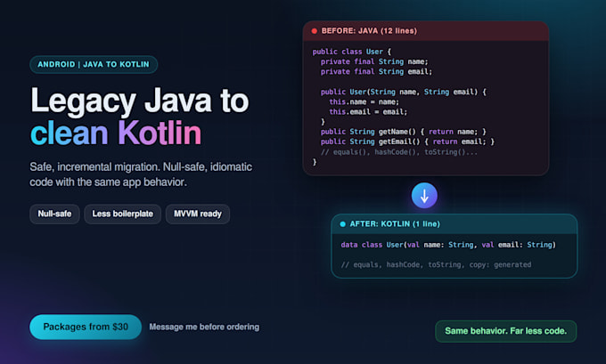The height and width of the screenshot is (364, 606).
Task: Click the ANDROID | JAVA TO KOTLIN badge
Action: 94,64
